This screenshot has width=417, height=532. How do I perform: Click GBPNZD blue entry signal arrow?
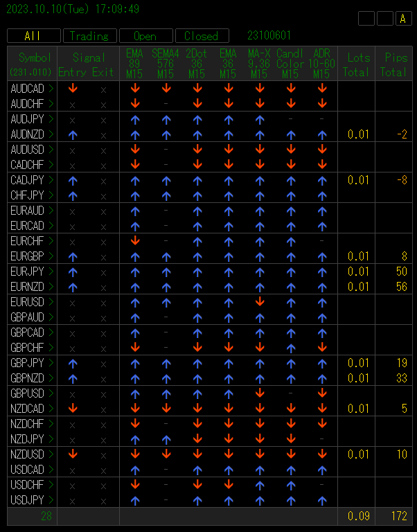(x=73, y=379)
